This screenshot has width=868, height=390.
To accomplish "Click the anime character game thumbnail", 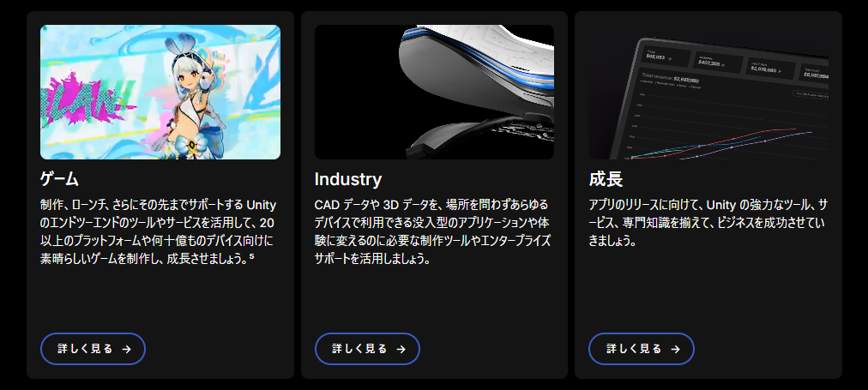I will (x=160, y=92).
